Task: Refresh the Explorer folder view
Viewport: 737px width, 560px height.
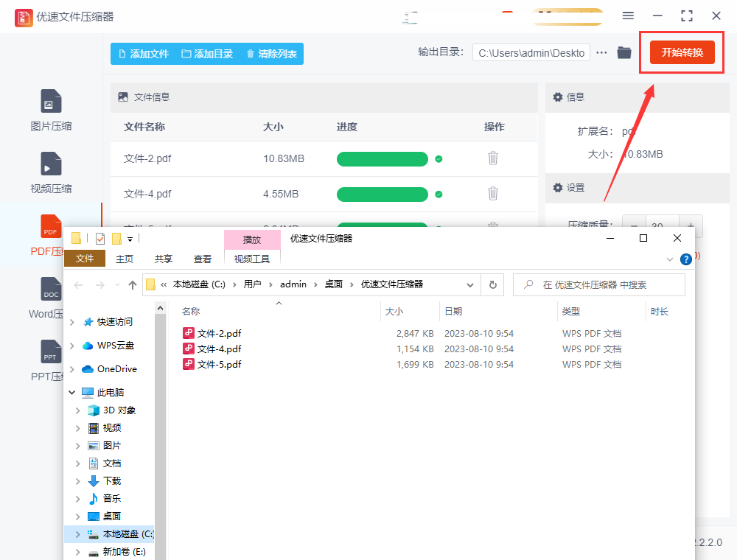Action: pyautogui.click(x=492, y=284)
